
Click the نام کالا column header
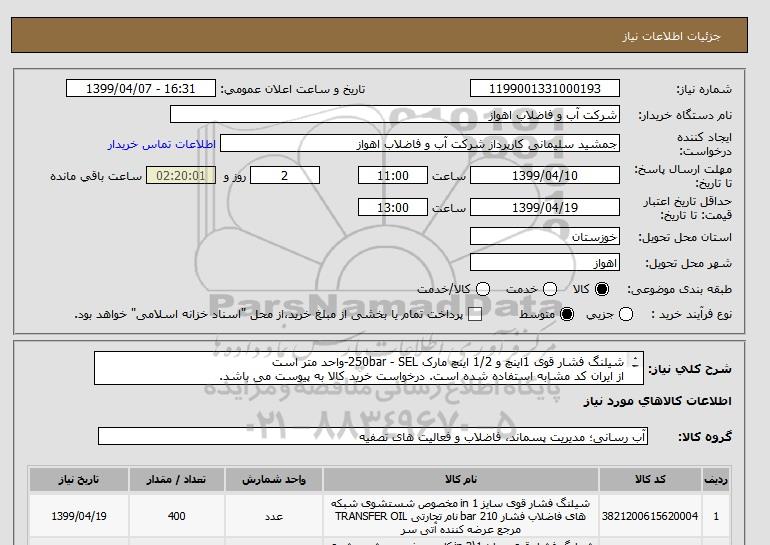461,479
